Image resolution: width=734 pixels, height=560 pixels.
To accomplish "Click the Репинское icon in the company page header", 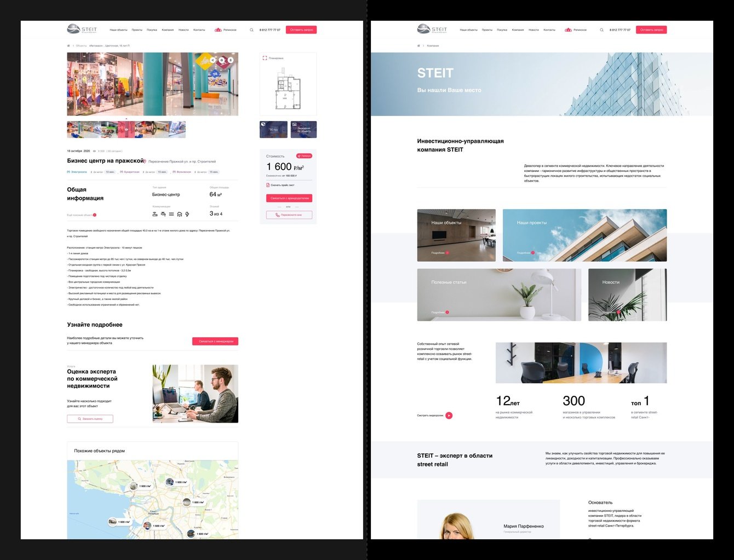I will [x=568, y=30].
